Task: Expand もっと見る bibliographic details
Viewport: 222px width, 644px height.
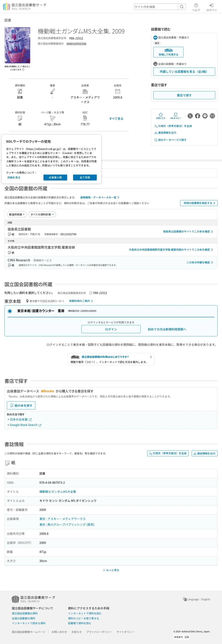Action: point(111,570)
